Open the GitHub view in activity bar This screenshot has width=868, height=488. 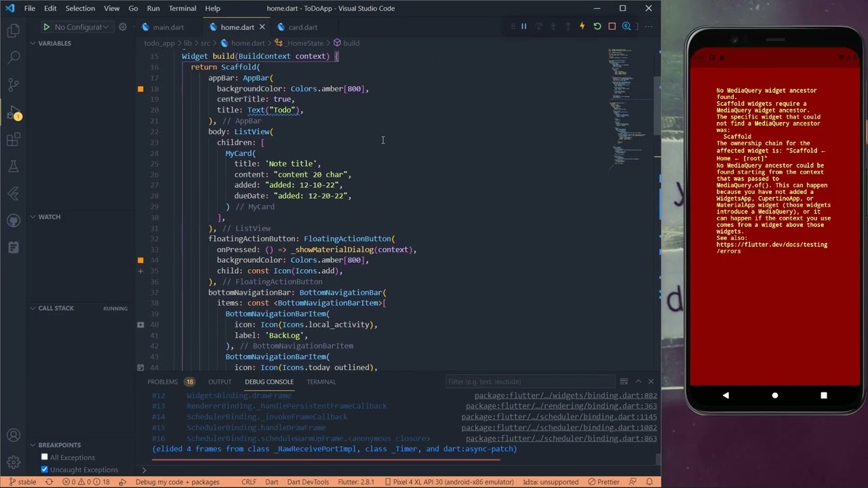(14, 221)
